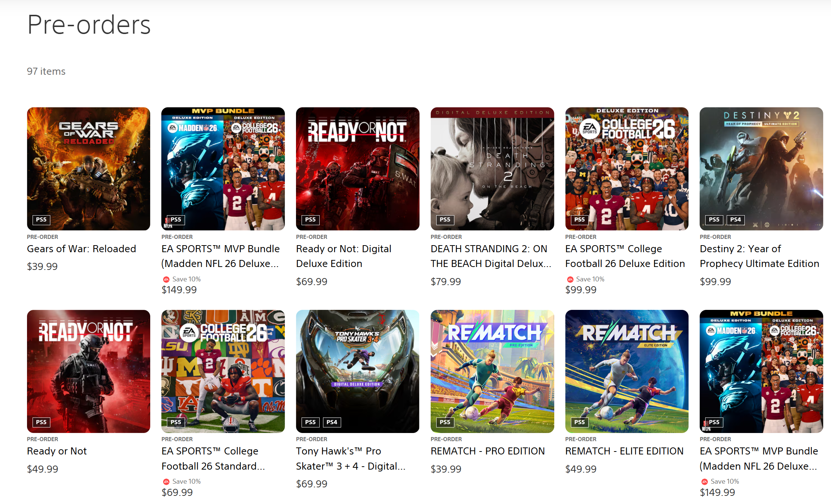The image size is (831, 504).
Task: Click the PS5 badge on Gears of War: Reloaded
Action: coord(41,220)
